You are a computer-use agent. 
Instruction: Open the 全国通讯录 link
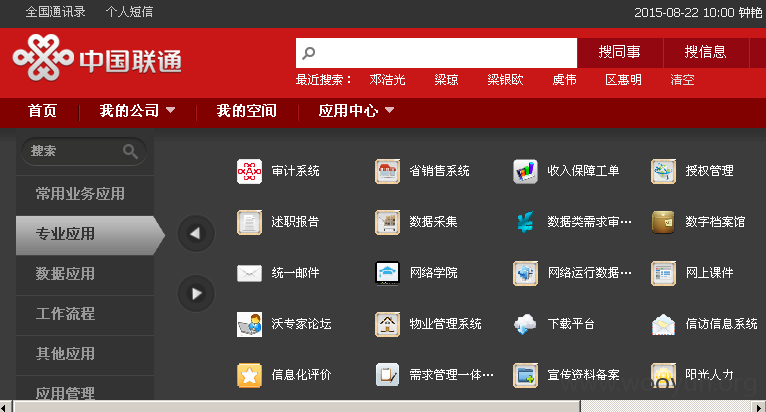[x=56, y=12]
